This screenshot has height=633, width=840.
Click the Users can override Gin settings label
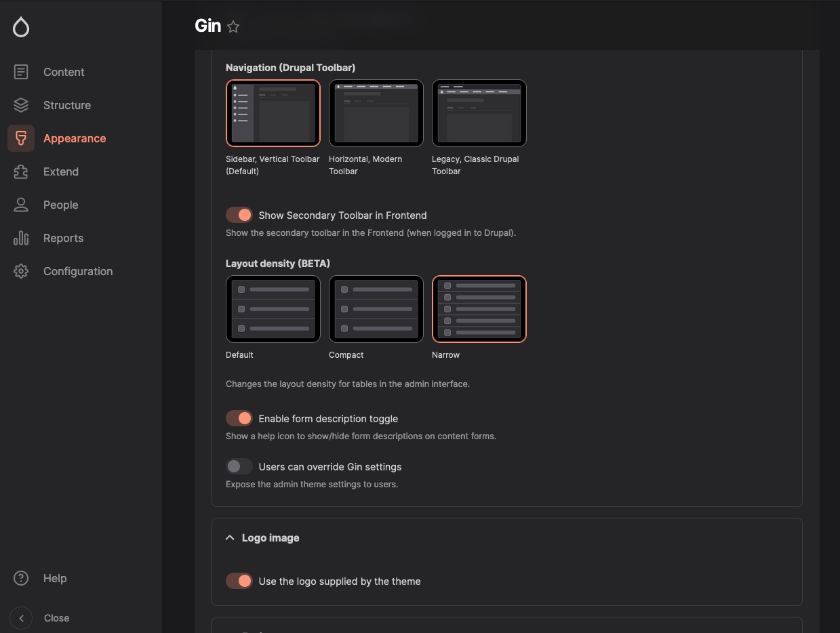pyautogui.click(x=330, y=467)
